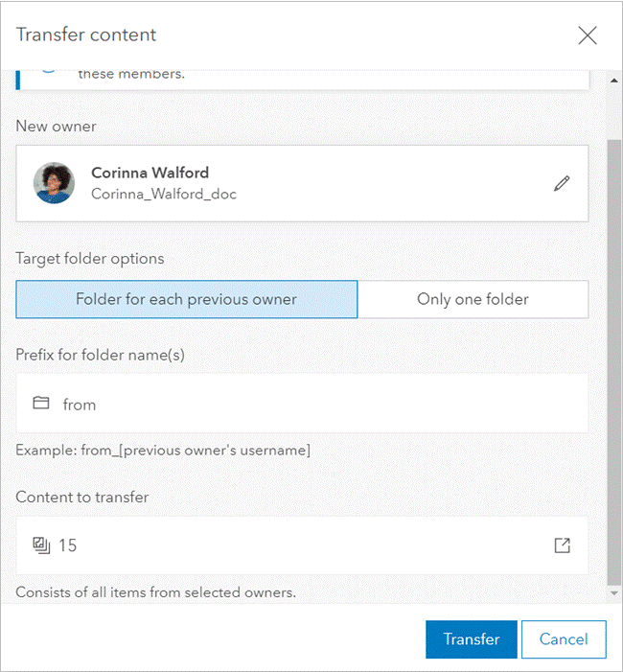623x672 pixels.
Task: Cancel the content transfer
Action: point(564,639)
